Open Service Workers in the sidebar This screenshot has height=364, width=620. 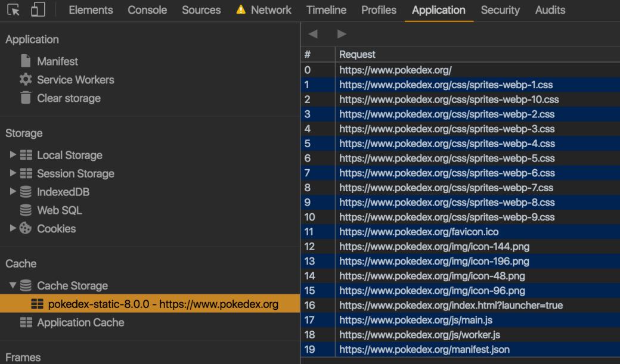point(76,80)
